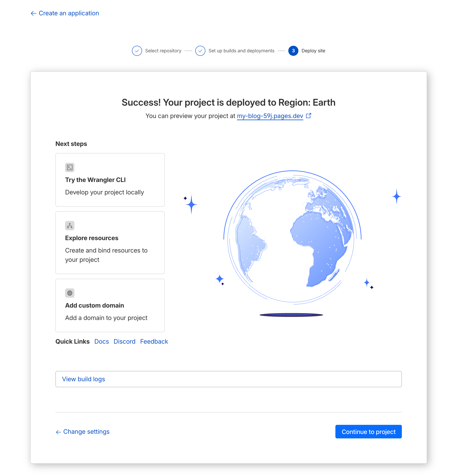Screen dimensions: 453x476
Task: Open the Explore resources card
Action: tap(110, 243)
